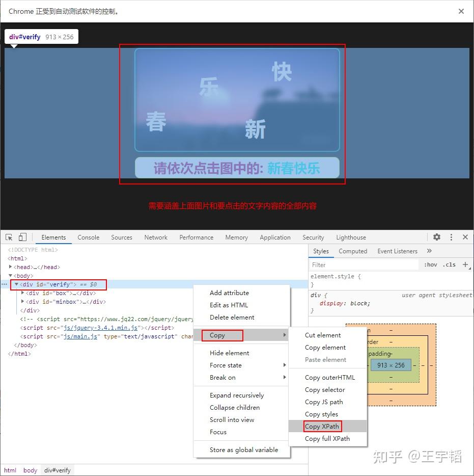Select Copy XPath from the context menu
This screenshot has height=476, width=474.
click(x=321, y=426)
